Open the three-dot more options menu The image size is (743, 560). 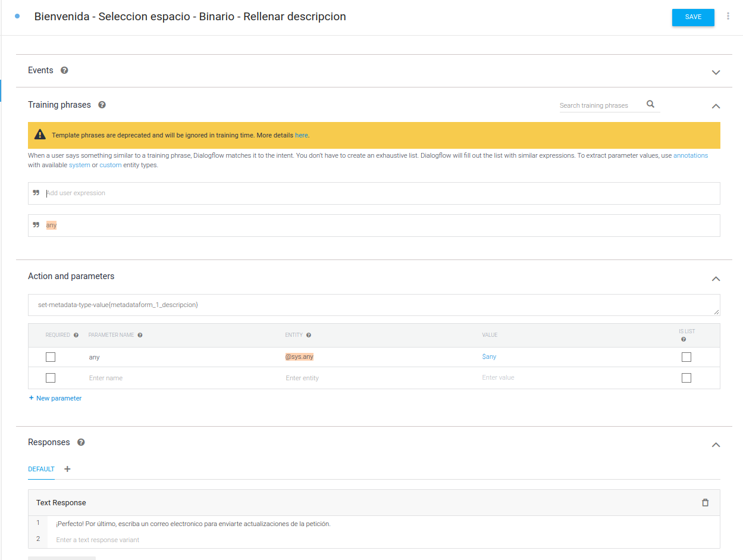pyautogui.click(x=728, y=17)
